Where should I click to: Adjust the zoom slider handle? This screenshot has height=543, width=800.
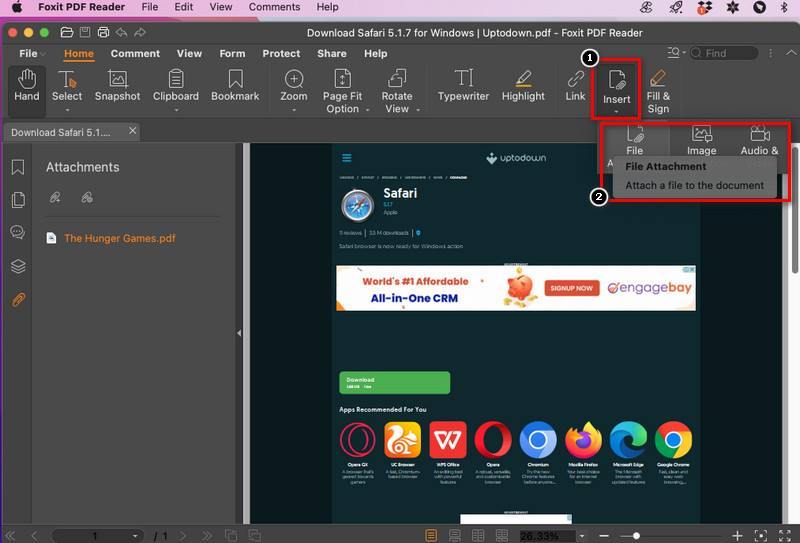636,536
